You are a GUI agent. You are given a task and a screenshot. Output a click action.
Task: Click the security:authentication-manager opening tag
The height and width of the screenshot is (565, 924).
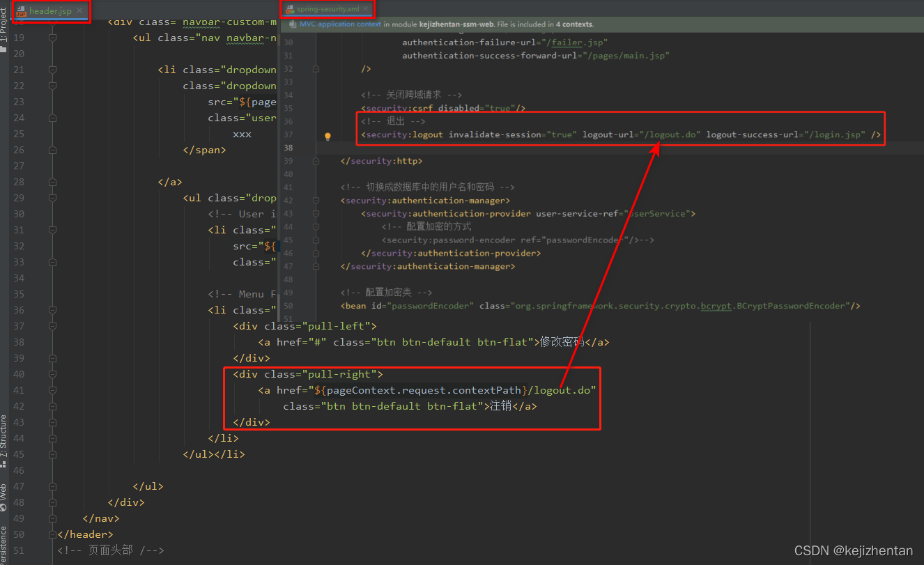[x=425, y=201]
